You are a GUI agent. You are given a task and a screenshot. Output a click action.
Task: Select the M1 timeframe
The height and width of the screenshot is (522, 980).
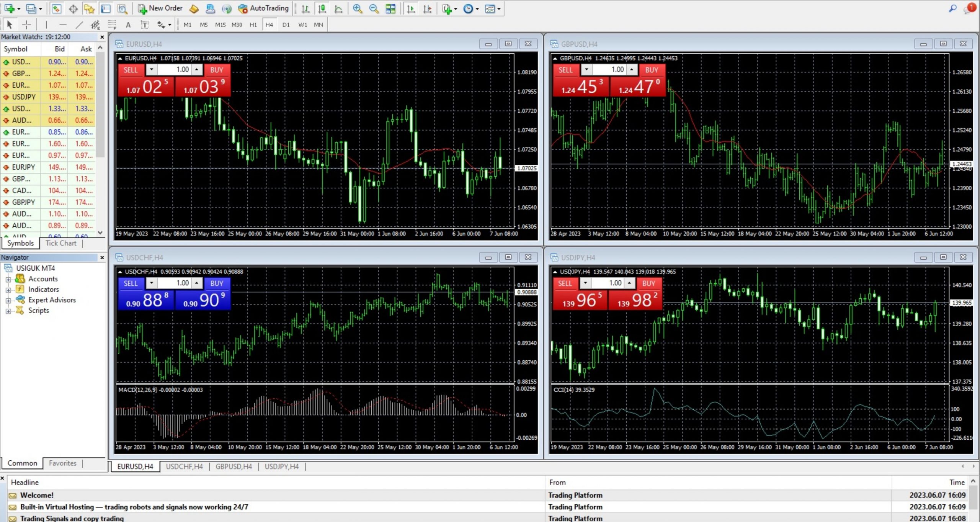[188, 25]
